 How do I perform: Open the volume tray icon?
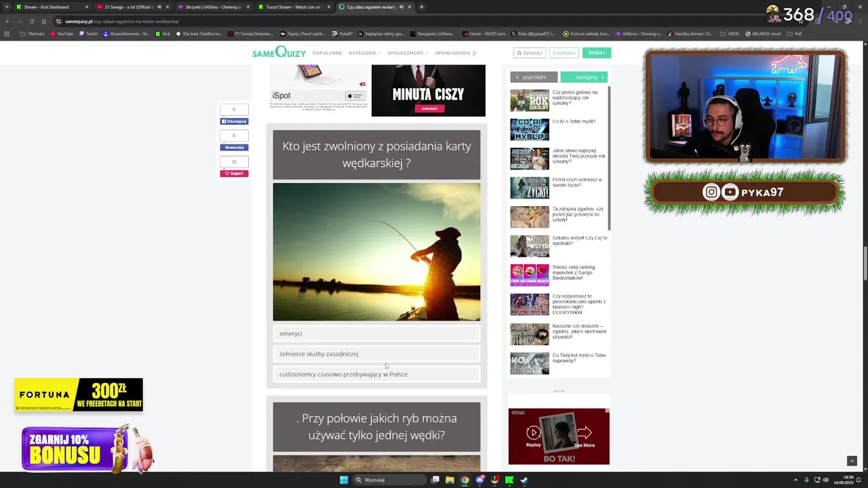coord(827,480)
